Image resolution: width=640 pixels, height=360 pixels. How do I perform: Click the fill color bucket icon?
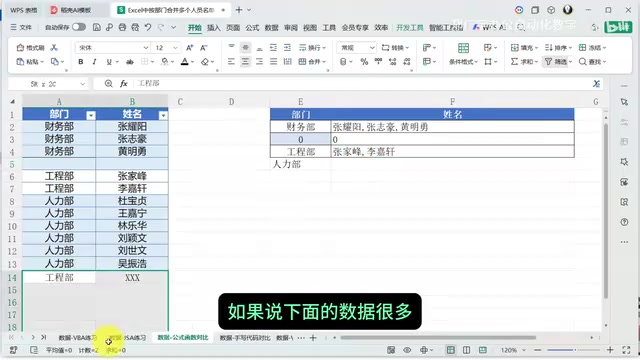pos(164,62)
